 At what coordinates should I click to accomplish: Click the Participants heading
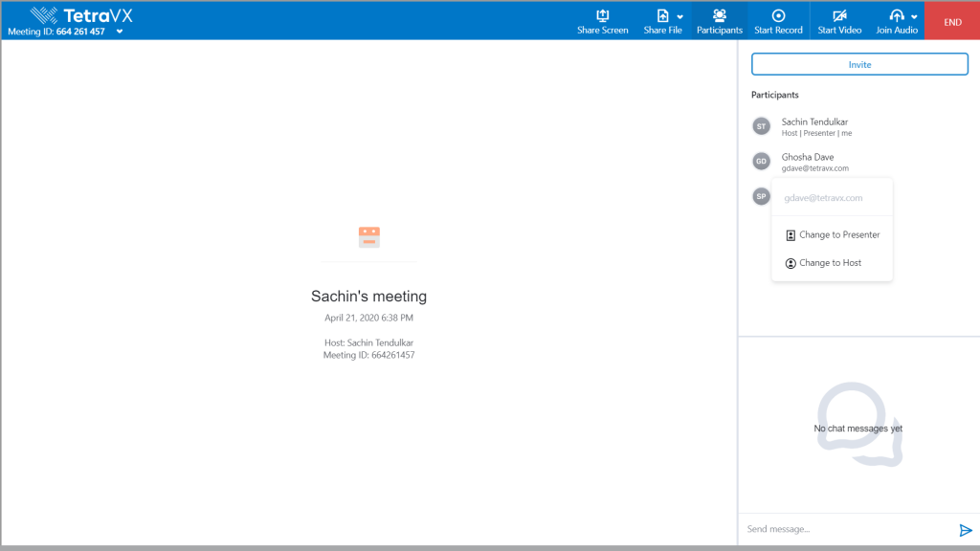point(774,95)
